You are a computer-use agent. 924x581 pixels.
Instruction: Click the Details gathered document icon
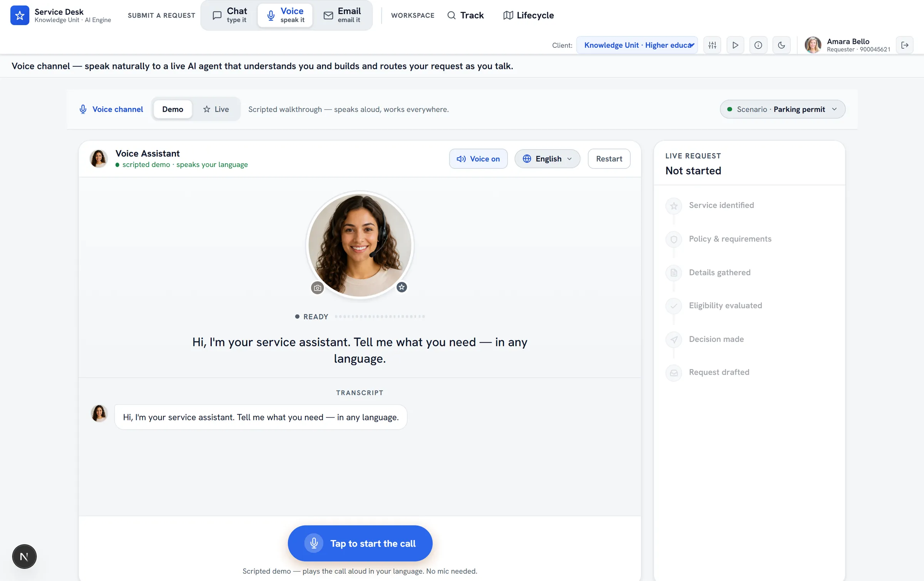click(674, 273)
